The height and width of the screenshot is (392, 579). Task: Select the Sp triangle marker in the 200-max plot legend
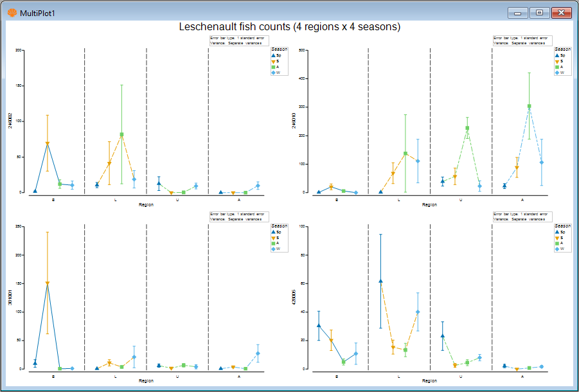[x=274, y=55]
